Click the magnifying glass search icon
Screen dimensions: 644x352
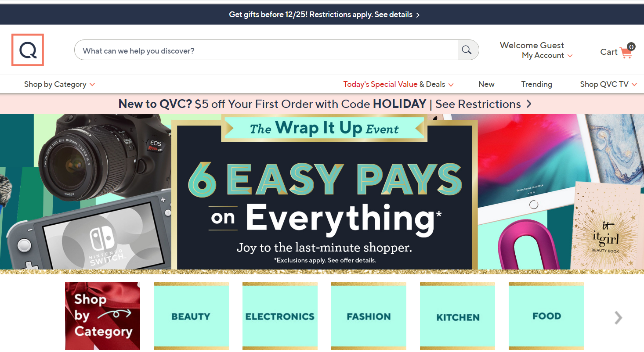(x=467, y=50)
